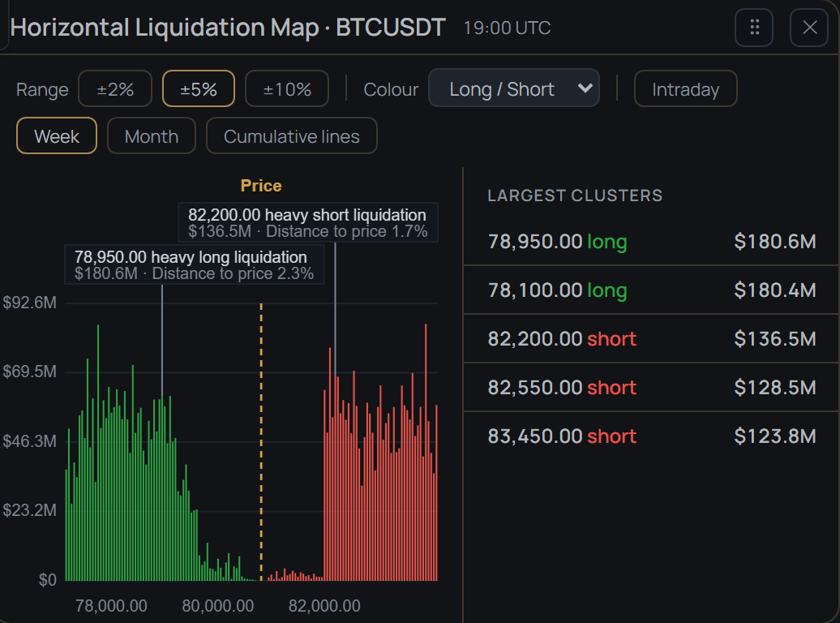Click the $128.5M cluster value

click(x=774, y=388)
